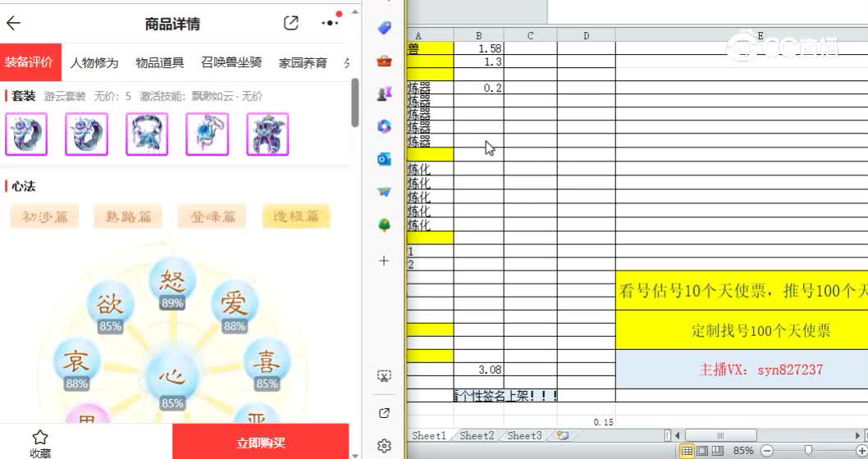This screenshot has width=868, height=459.
Task: Open the blue tag icon in sidebar
Action: click(384, 28)
